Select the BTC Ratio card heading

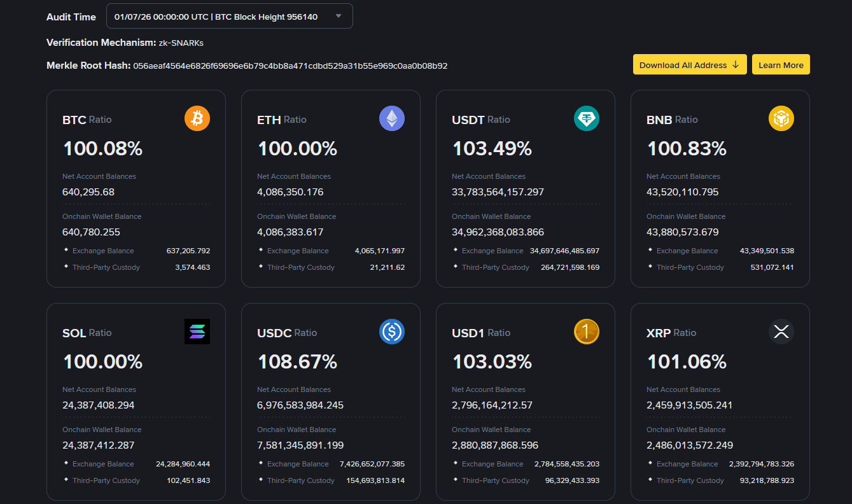pyautogui.click(x=87, y=120)
